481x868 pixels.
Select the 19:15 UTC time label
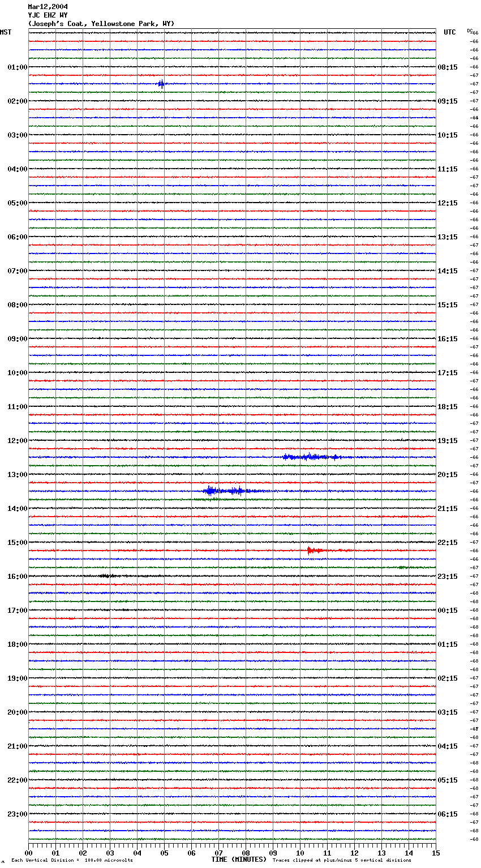(447, 441)
